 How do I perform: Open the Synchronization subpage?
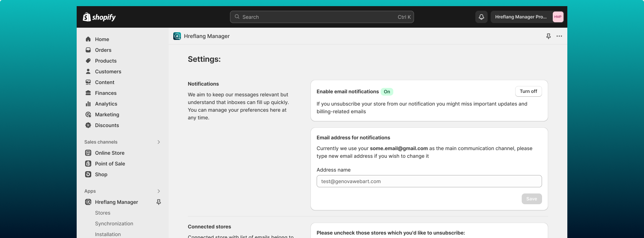(x=114, y=223)
